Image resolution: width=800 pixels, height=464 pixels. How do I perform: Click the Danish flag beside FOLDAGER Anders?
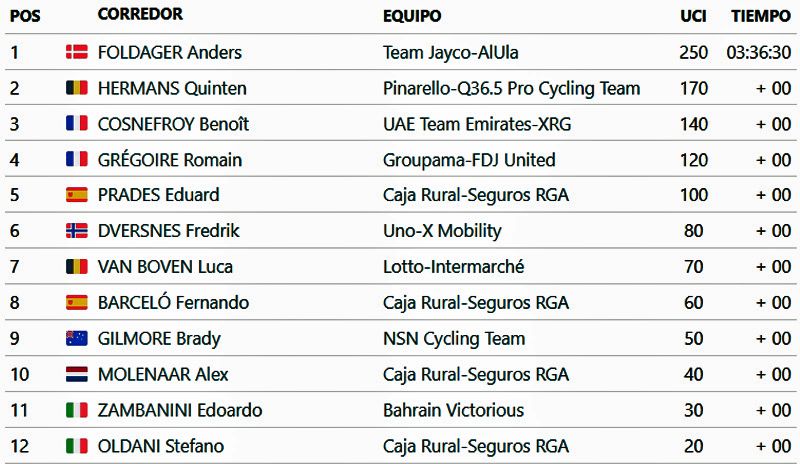pos(77,52)
